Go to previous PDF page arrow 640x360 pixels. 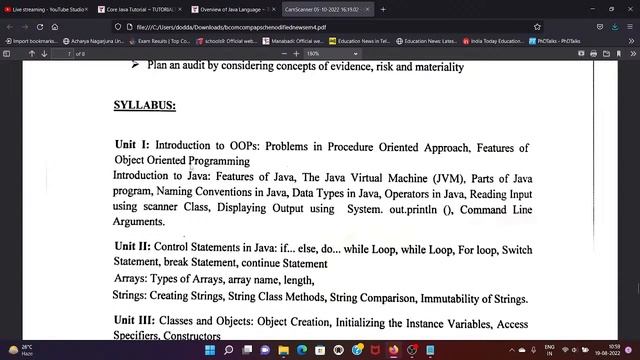pos(31,53)
